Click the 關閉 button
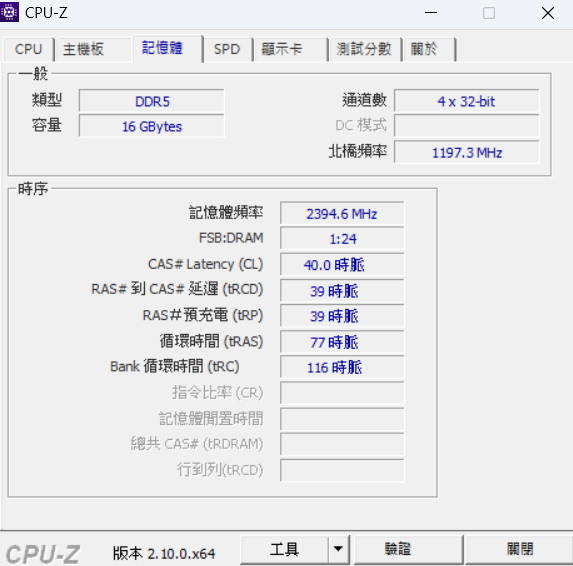The height and width of the screenshot is (566, 573). 519,550
